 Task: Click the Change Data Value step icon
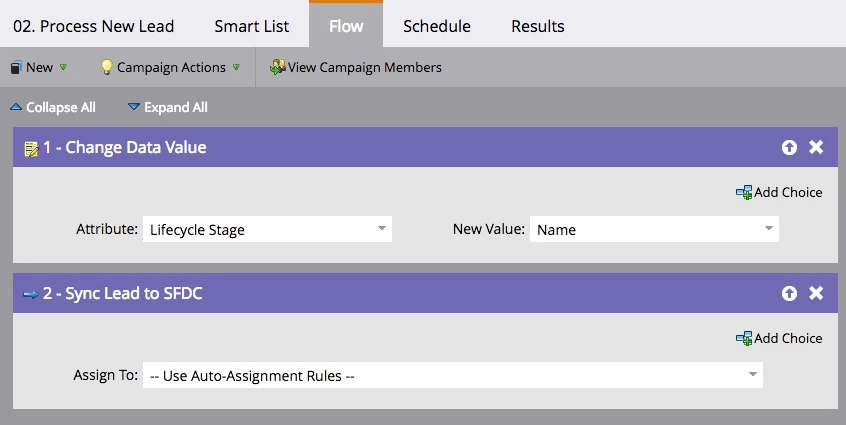[x=31, y=148]
